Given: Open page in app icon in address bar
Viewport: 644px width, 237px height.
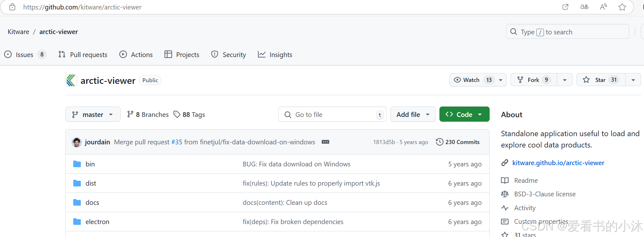Looking at the screenshot, I should pos(565,7).
